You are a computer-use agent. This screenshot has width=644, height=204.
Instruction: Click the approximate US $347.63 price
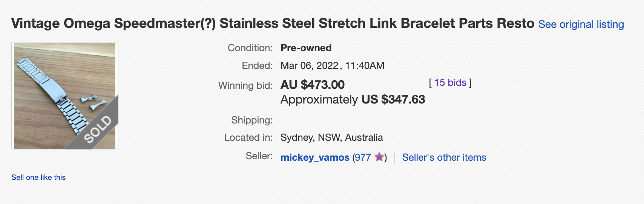tap(393, 99)
